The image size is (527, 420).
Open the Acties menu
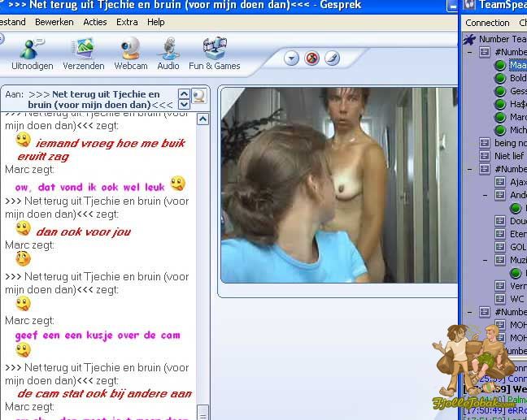(94, 22)
